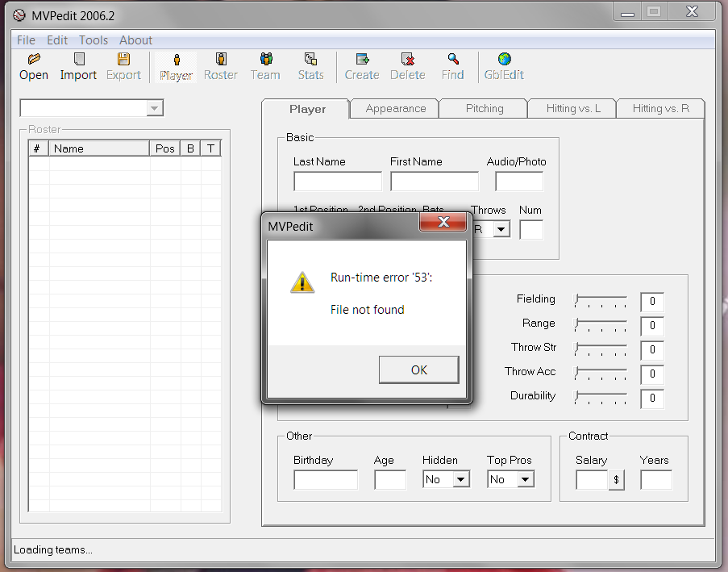Click the Throw Str slider
Viewport: 728px width, 572px height.
(x=601, y=349)
